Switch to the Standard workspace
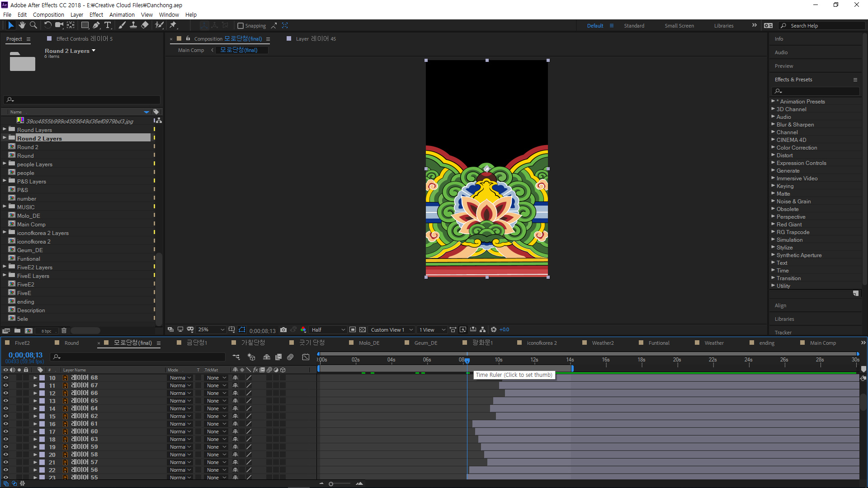Image resolution: width=868 pixels, height=488 pixels. (634, 26)
